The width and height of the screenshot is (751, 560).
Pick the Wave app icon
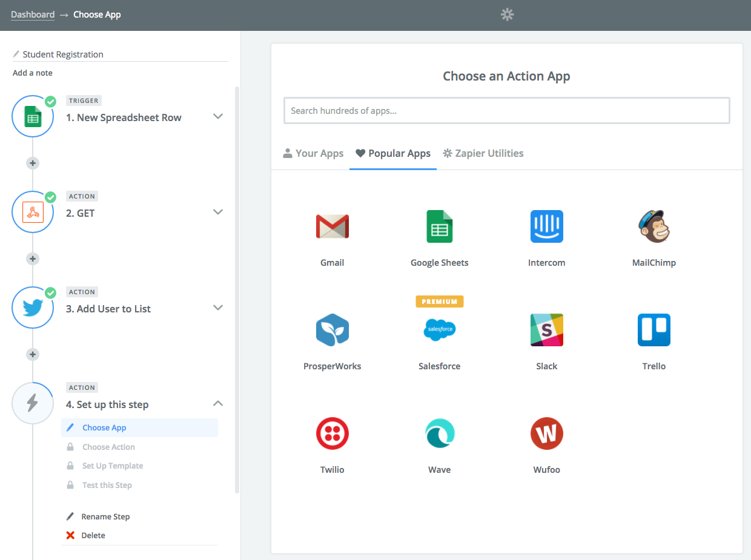439,433
